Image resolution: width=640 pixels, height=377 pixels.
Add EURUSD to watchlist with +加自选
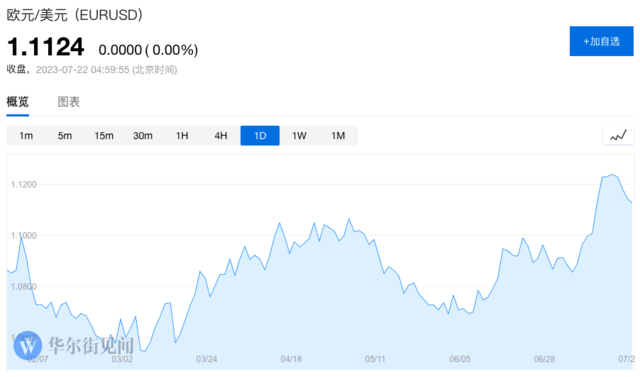pyautogui.click(x=601, y=41)
